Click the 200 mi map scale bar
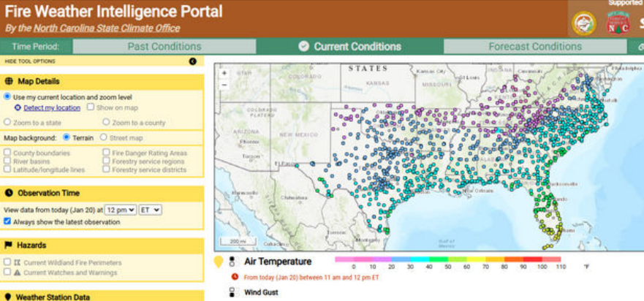 coord(238,241)
